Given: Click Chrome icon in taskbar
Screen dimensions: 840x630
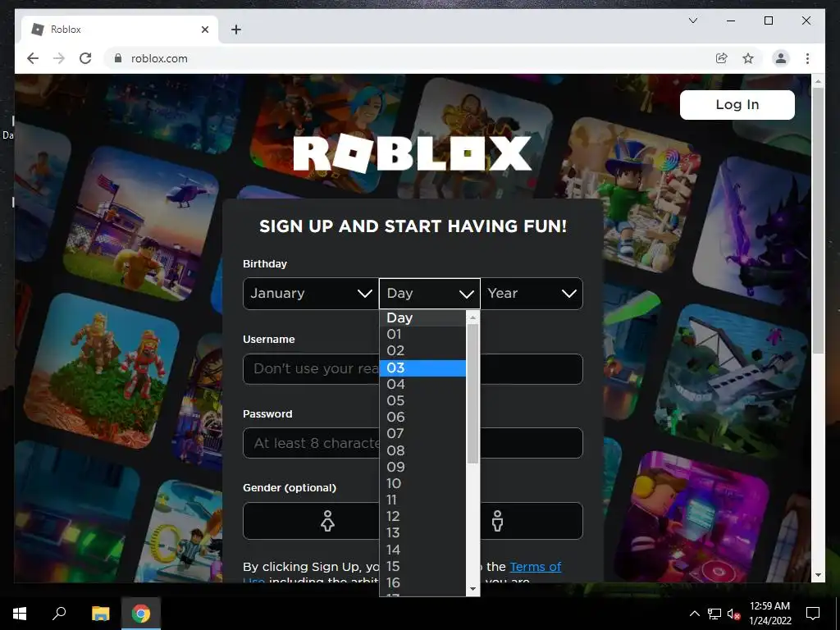Looking at the screenshot, I should click(141, 614).
